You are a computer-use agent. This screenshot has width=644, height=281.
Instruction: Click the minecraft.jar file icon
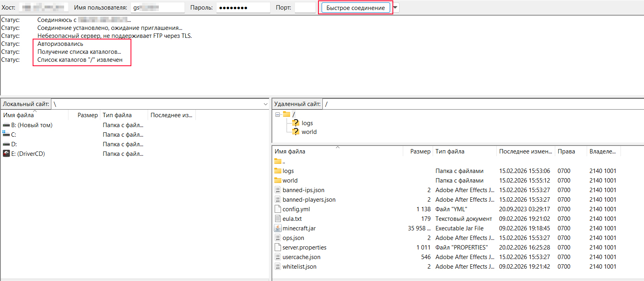(278, 228)
